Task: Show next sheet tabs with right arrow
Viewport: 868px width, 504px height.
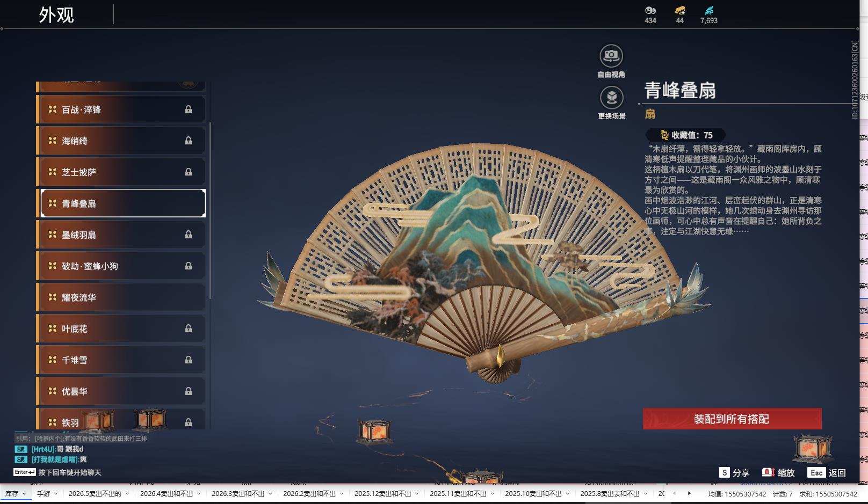Action: coord(689,493)
